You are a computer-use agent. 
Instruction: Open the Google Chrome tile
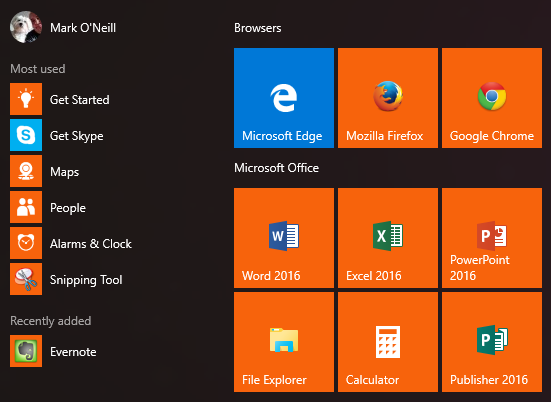(x=492, y=98)
